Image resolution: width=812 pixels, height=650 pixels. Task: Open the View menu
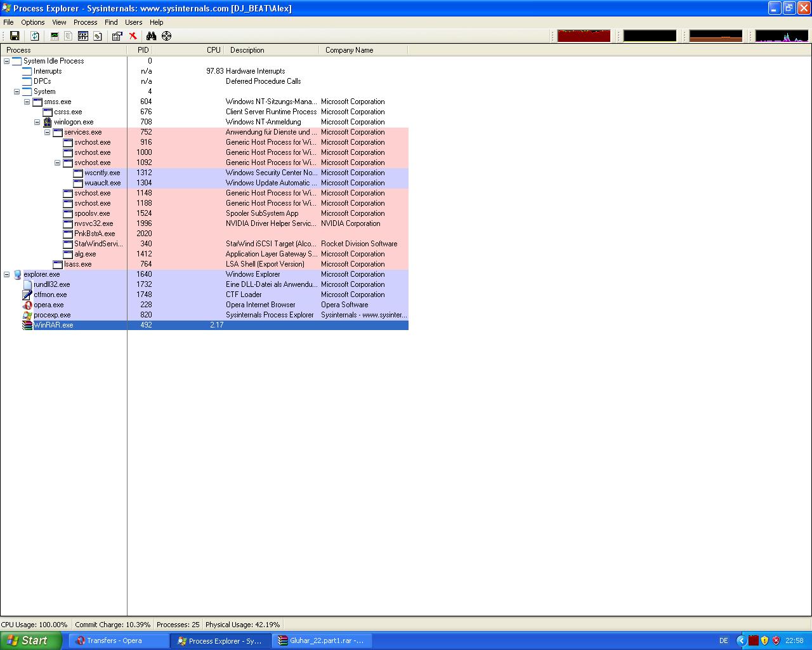59,22
